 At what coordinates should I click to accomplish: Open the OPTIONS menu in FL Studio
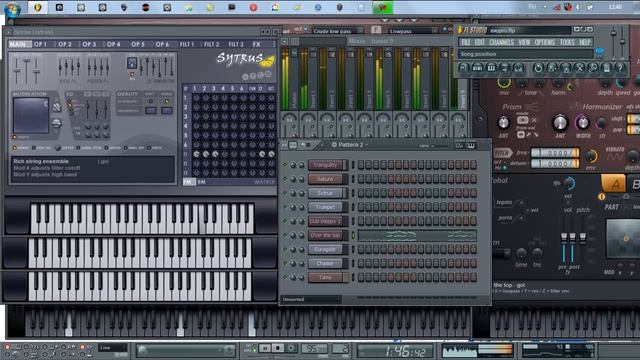pyautogui.click(x=544, y=42)
